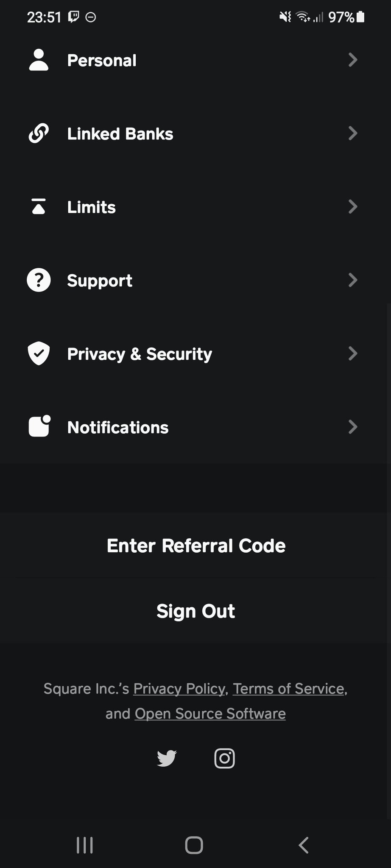Open the Twitter page via bird icon
The height and width of the screenshot is (868, 391).
pos(167,758)
